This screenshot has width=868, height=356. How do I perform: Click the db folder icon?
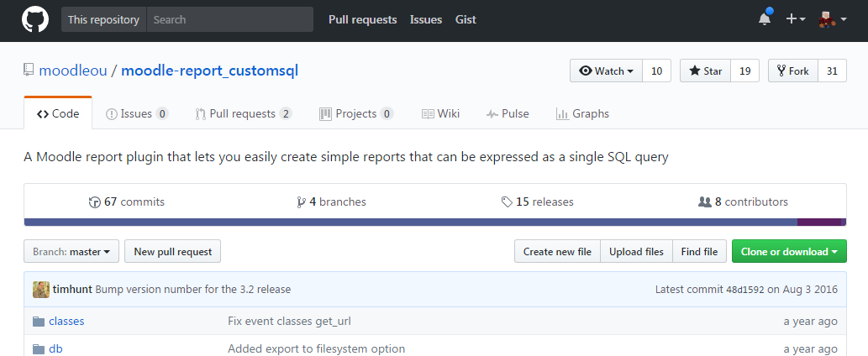click(38, 348)
